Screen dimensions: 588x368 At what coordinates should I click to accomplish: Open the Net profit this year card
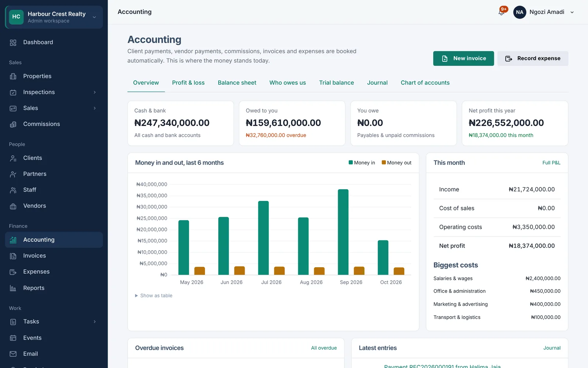point(515,123)
